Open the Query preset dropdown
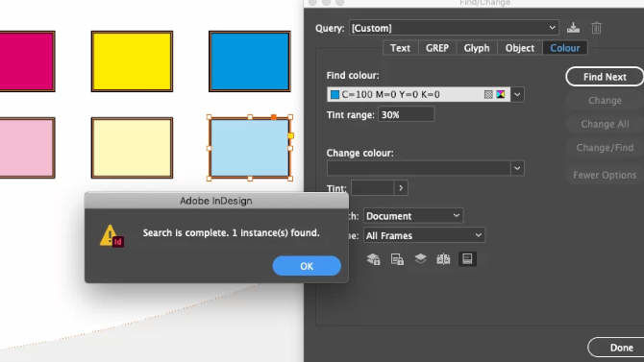 click(x=455, y=28)
